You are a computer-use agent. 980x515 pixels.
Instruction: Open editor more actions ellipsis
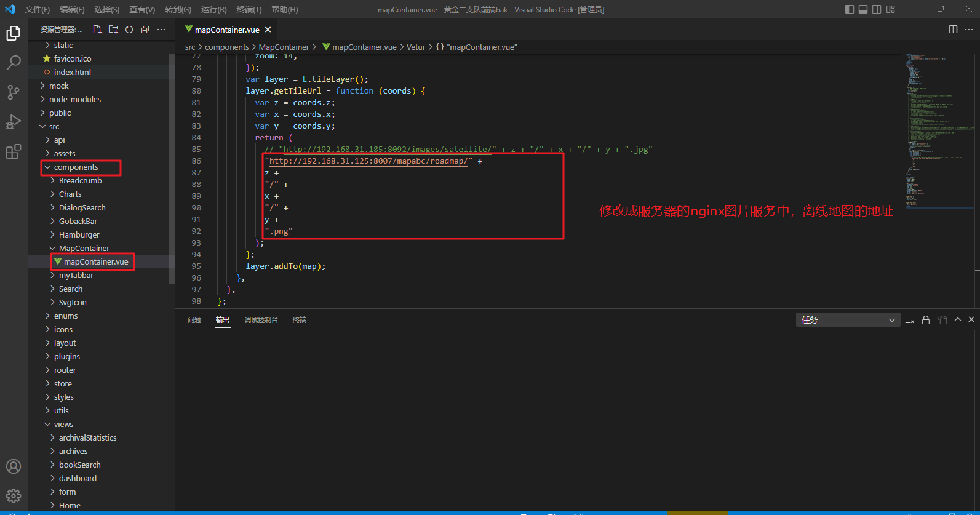(969, 30)
